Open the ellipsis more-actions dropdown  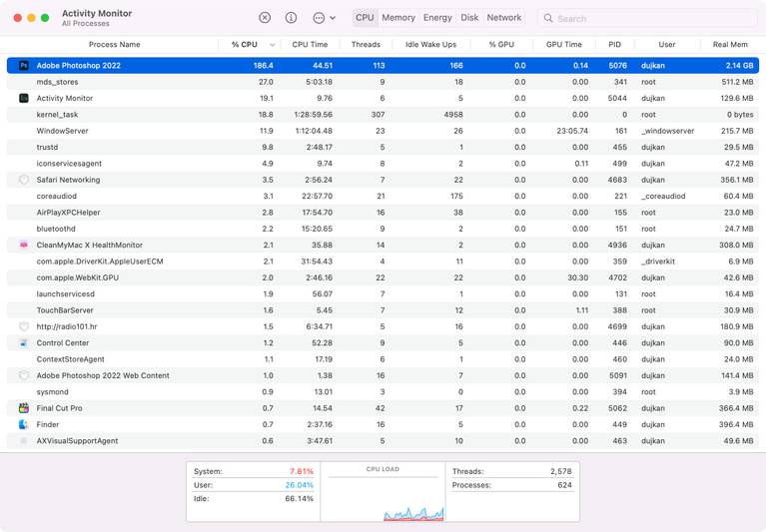point(324,18)
